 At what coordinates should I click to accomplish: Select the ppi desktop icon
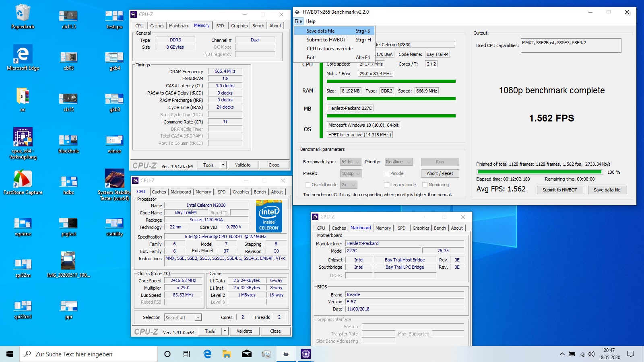[x=69, y=309]
